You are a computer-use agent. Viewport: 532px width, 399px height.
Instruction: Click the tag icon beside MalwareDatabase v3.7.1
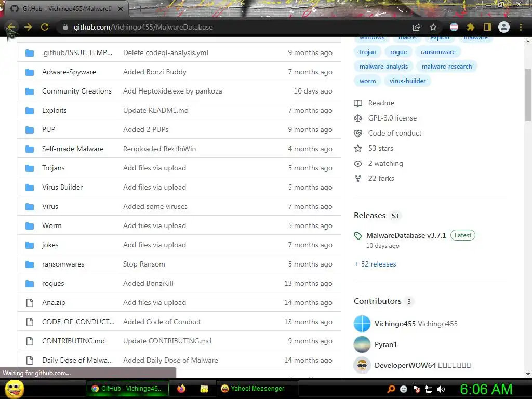point(358,236)
